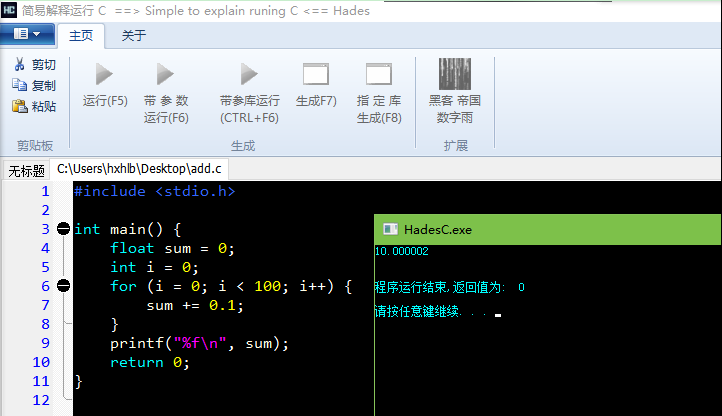Open the 关于 ribbon tab

point(134,36)
